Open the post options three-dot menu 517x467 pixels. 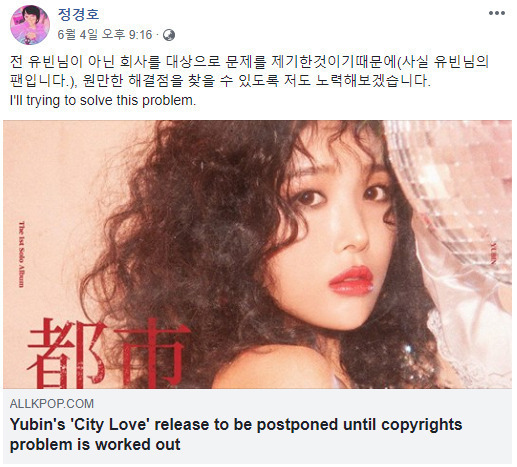tap(497, 13)
